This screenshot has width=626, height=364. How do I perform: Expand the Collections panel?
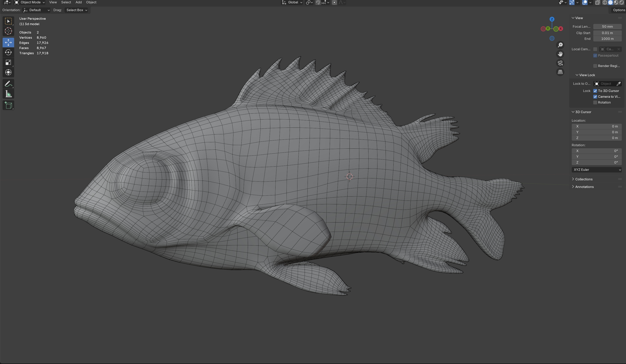coord(584,179)
